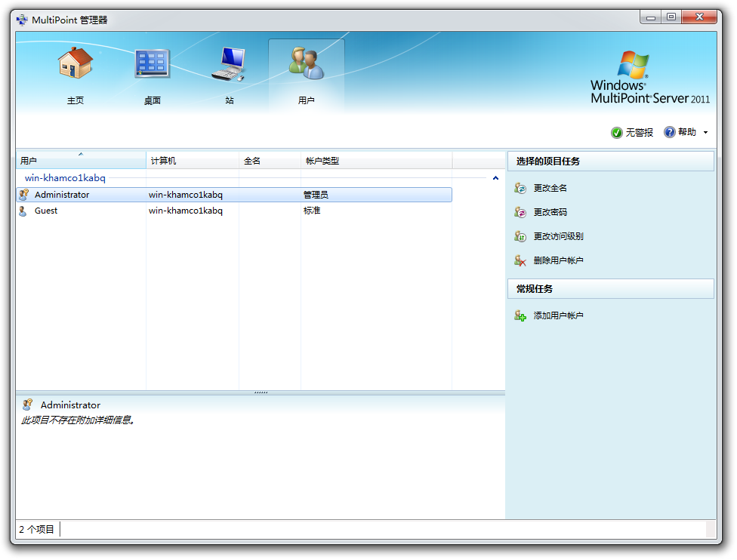Open the 帮助 help text
Screen dimensions: 737x560
686,133
